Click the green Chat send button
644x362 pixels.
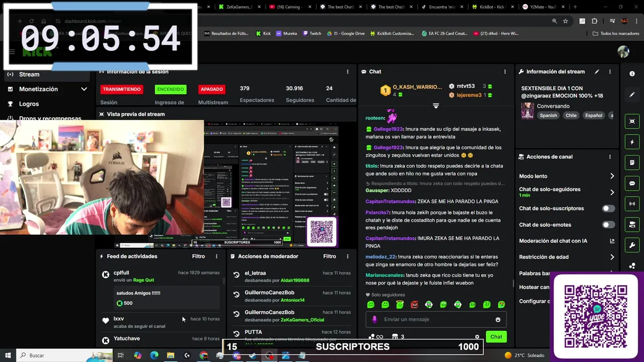(496, 337)
